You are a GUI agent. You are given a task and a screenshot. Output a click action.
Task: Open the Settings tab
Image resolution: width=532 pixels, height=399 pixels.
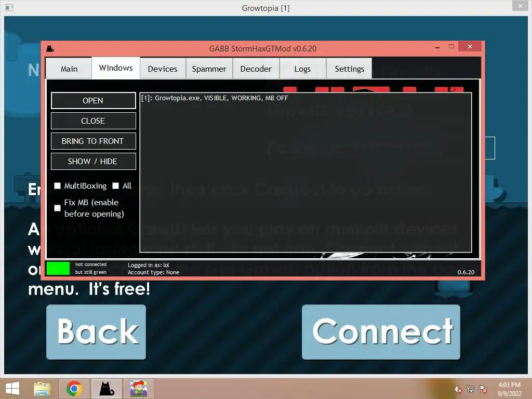pyautogui.click(x=349, y=69)
